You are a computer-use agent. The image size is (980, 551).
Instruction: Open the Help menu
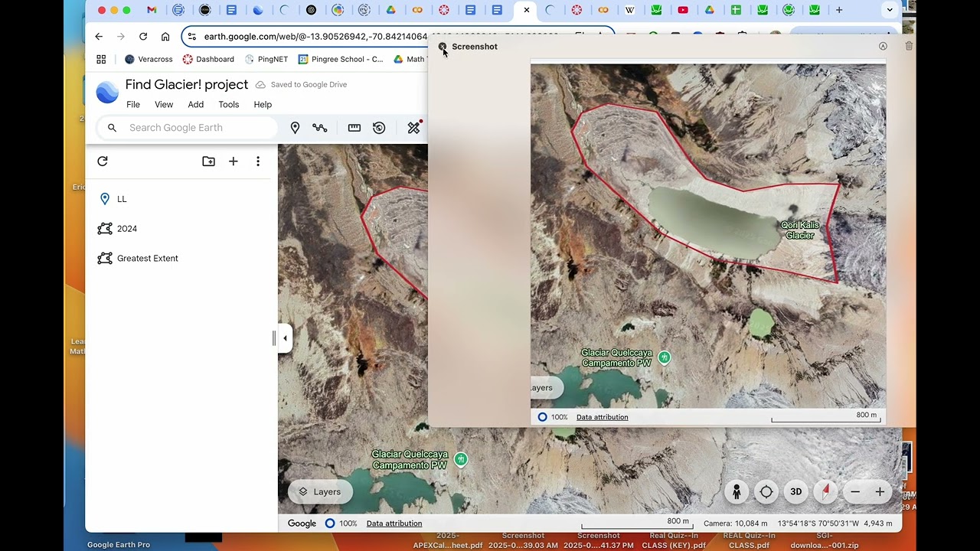(x=263, y=105)
